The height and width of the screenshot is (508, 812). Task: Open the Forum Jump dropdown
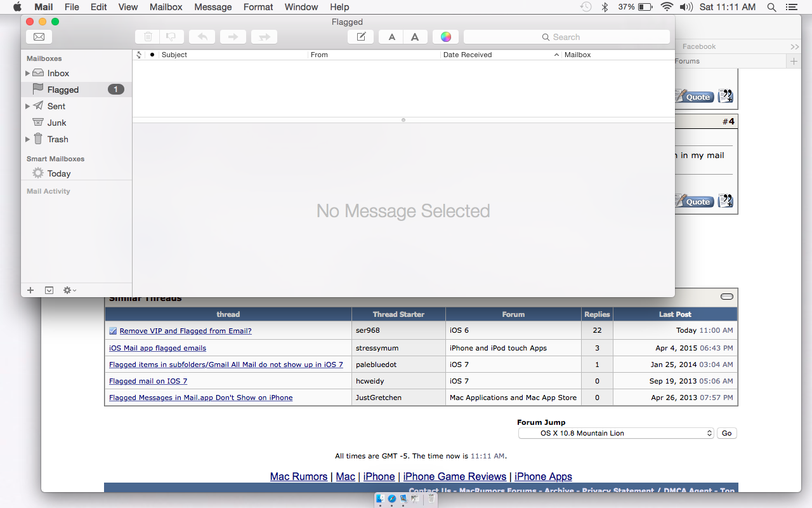click(x=616, y=433)
